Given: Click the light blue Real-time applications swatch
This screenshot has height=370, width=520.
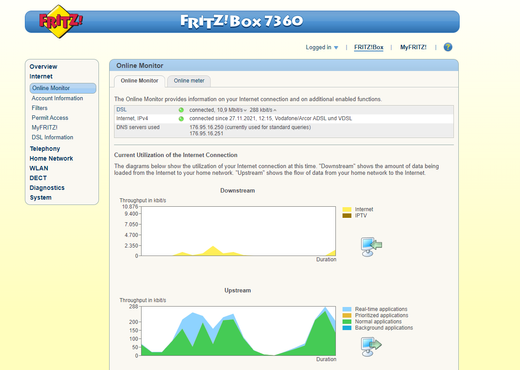Looking at the screenshot, I should tap(347, 309).
